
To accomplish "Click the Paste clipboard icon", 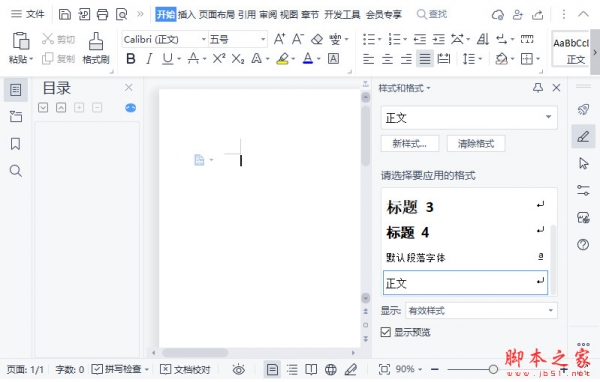I will coord(21,41).
